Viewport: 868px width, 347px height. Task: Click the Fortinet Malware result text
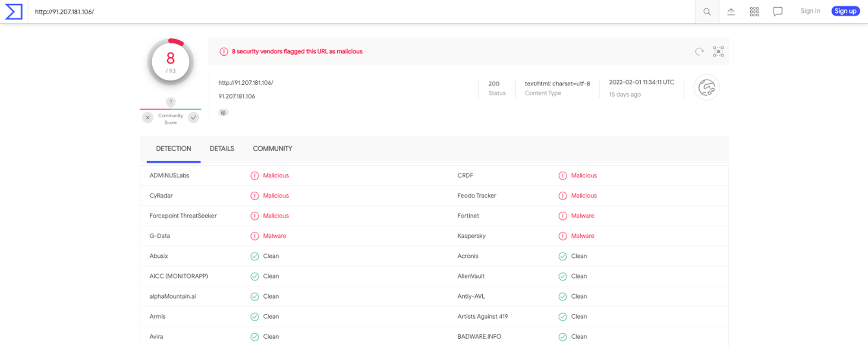tap(582, 216)
